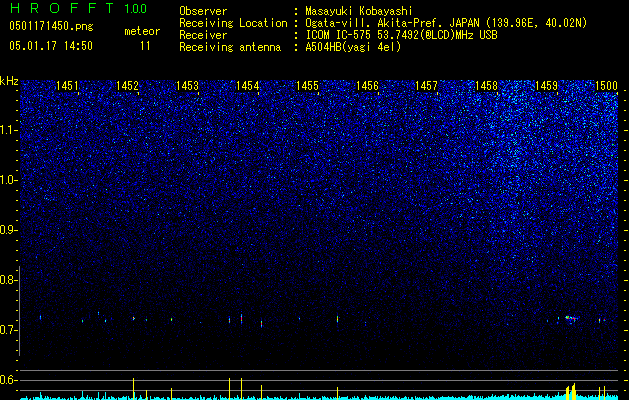Select observer name Masayuki Kobayashi
Image resolution: width=629 pixels, height=400 pixels.
click(359, 11)
